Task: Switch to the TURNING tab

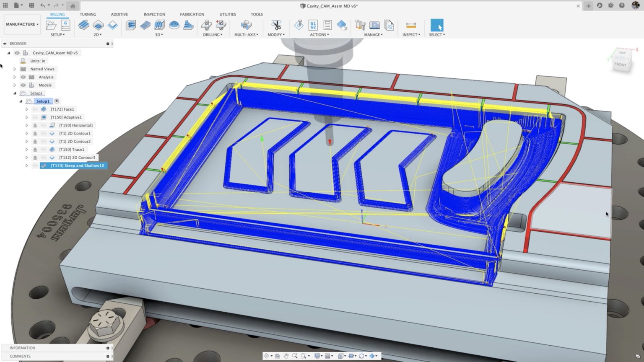Action: [x=88, y=14]
